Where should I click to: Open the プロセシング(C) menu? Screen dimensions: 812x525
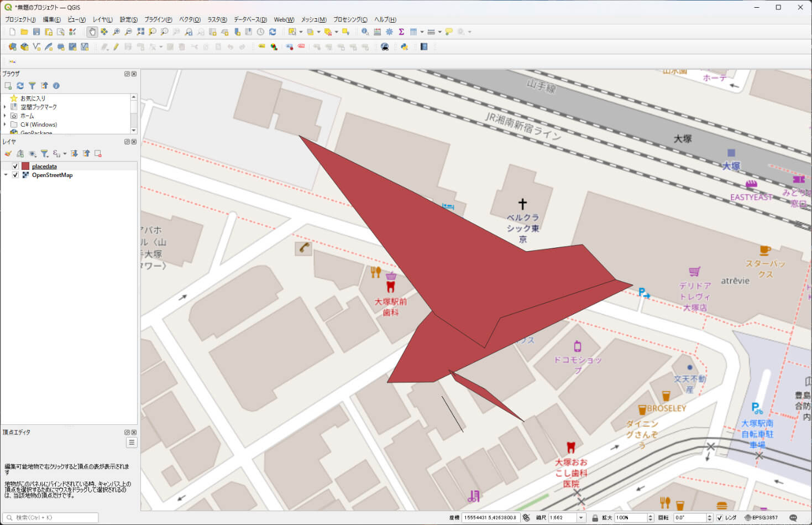tap(350, 19)
